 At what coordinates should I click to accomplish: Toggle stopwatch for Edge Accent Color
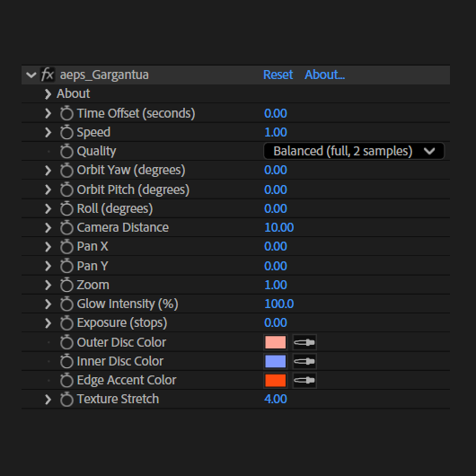66,381
